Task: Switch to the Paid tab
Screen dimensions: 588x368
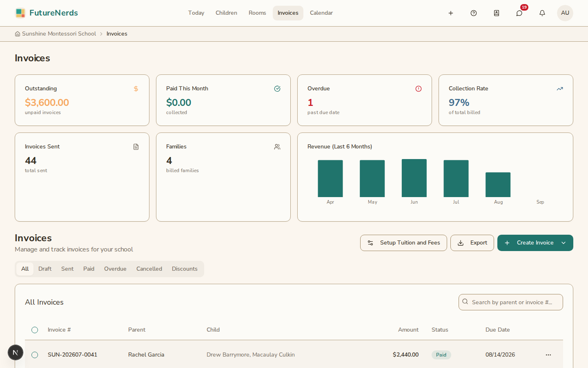Action: click(x=89, y=269)
